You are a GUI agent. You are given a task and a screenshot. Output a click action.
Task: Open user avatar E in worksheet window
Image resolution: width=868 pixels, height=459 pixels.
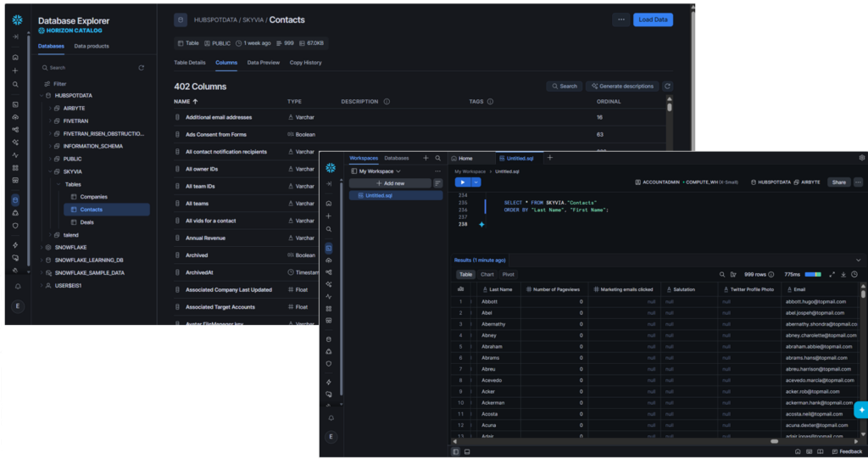[331, 437]
